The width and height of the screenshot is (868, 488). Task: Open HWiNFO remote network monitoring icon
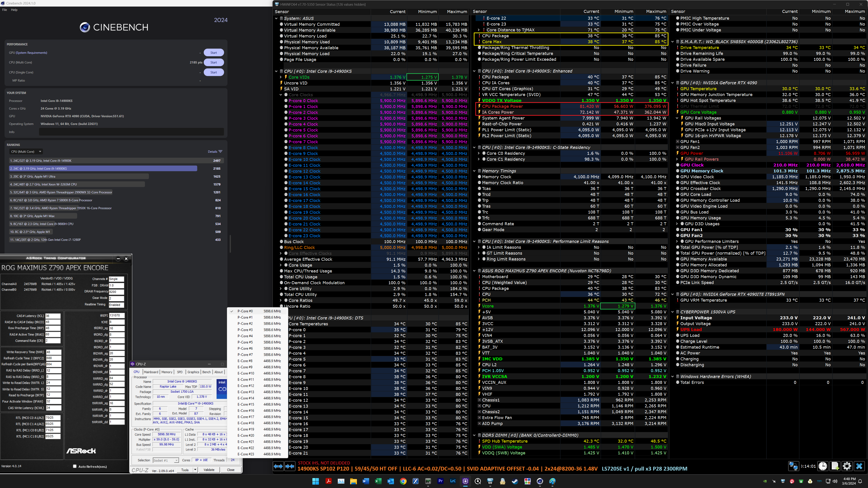(x=793, y=466)
